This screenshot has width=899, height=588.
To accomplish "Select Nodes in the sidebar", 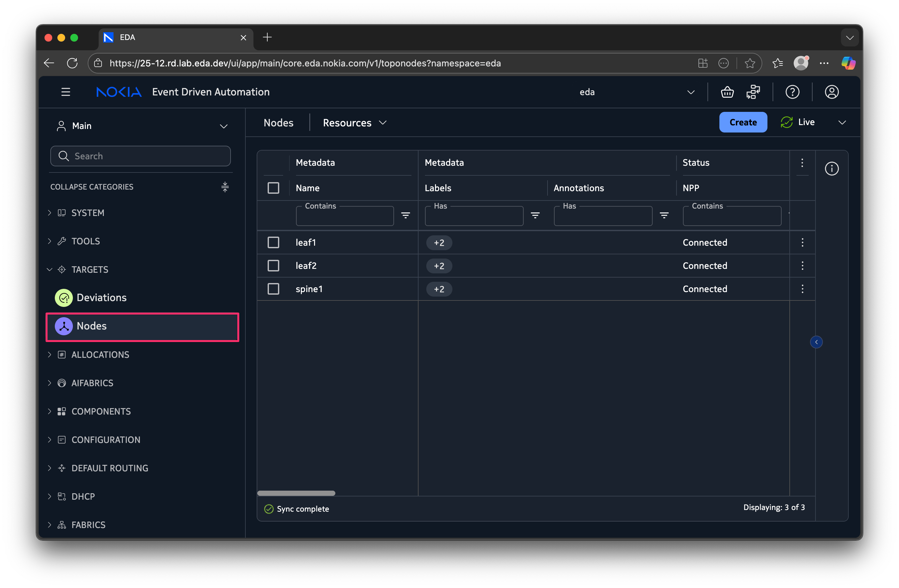I will tap(92, 326).
